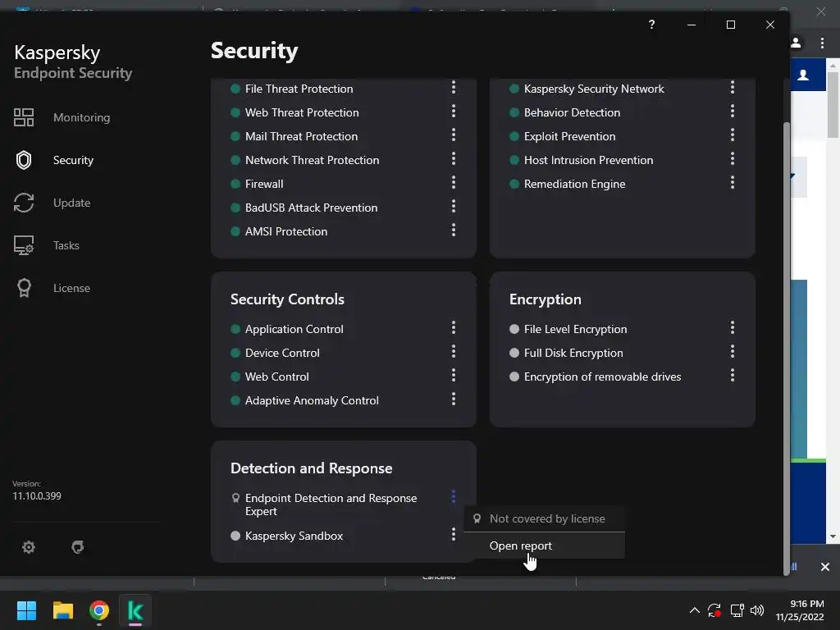Screen dimensions: 840x630
Task: Click Encryption of removable drives gray dot
Action: (x=514, y=377)
